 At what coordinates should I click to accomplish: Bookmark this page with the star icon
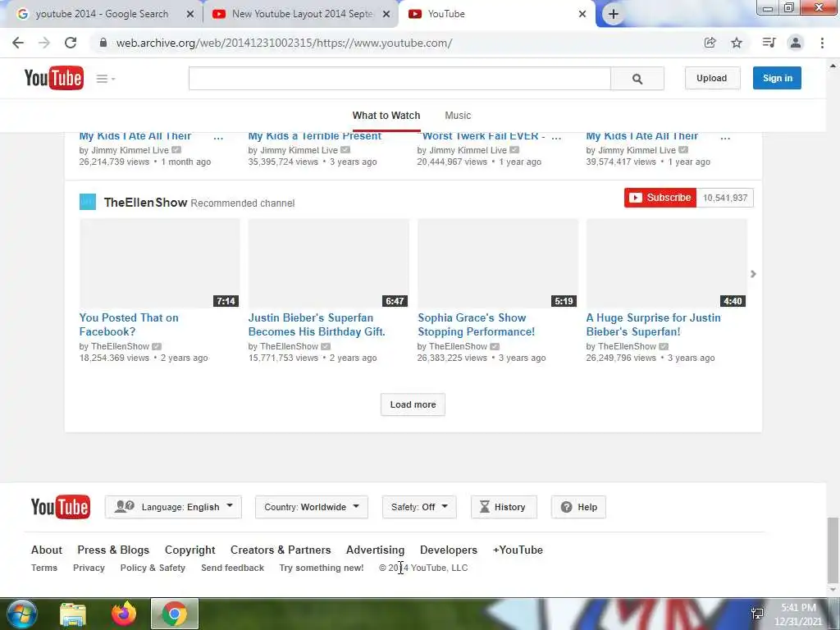(737, 43)
